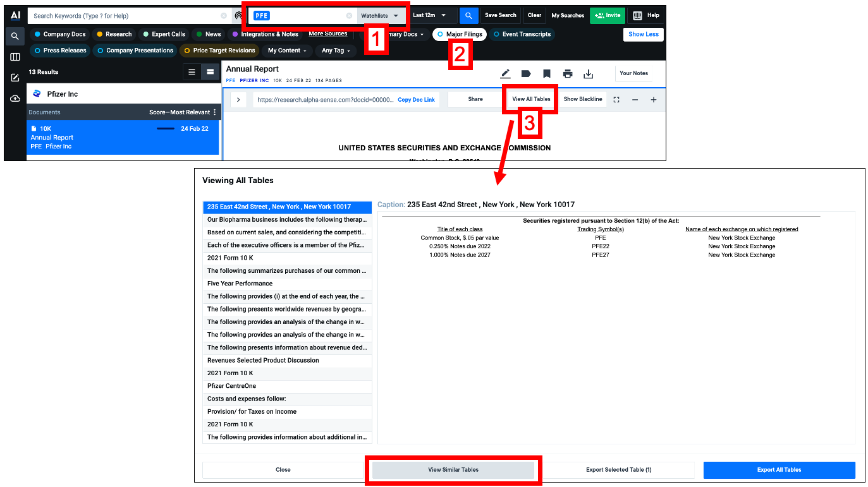This screenshot has height=487, width=868.
Task: Click the cloud upload icon in the sidebar
Action: tap(15, 99)
